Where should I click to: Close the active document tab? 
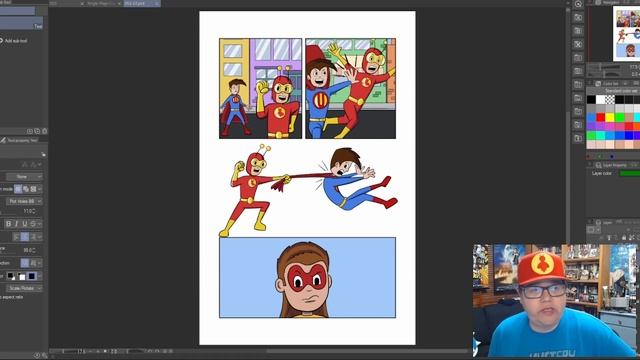pos(156,4)
